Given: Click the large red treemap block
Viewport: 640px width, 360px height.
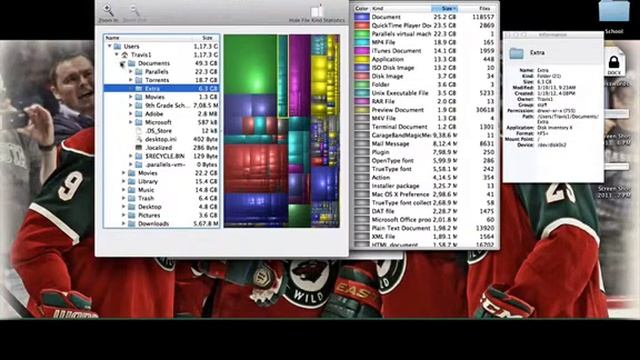Looking at the screenshot, I should click(x=256, y=168).
